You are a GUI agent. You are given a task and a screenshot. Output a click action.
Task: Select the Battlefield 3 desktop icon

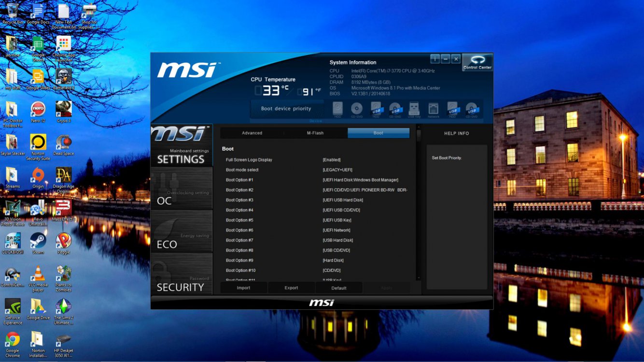click(63, 80)
